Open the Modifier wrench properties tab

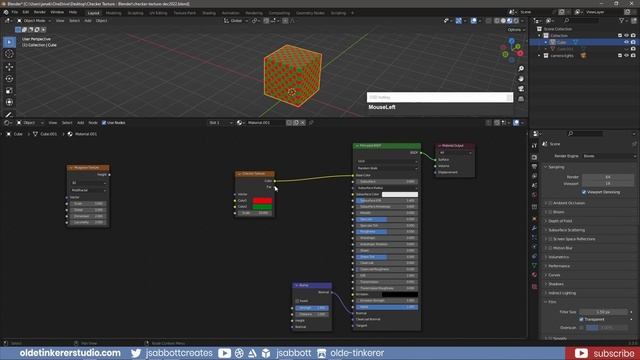click(x=534, y=228)
